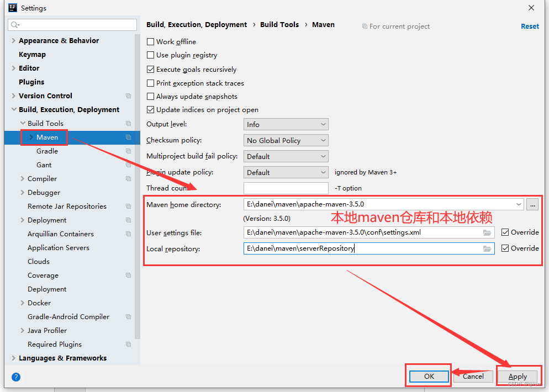Toggle Override for User settings file
Viewport: 549px width, 392px height.
coord(505,232)
